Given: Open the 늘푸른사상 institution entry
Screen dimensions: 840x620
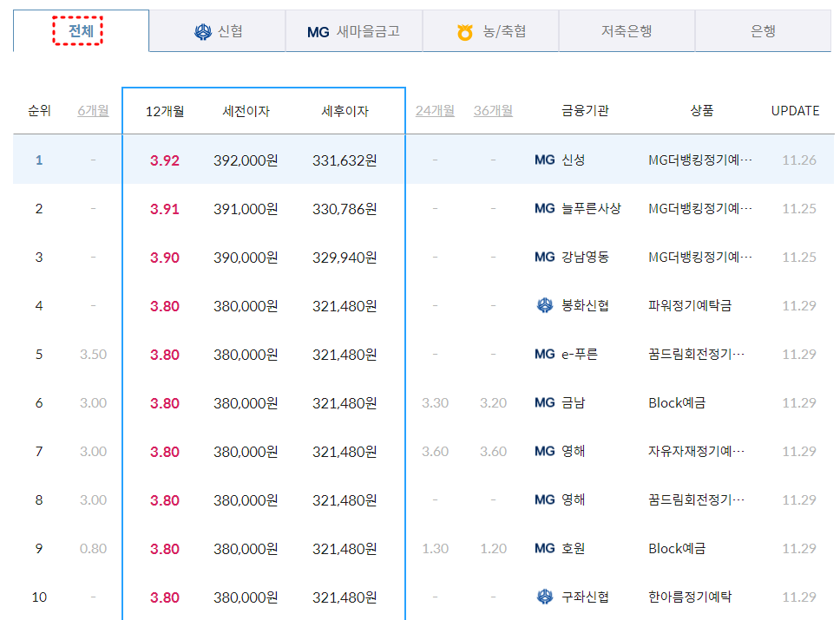Looking at the screenshot, I should coord(591,209).
